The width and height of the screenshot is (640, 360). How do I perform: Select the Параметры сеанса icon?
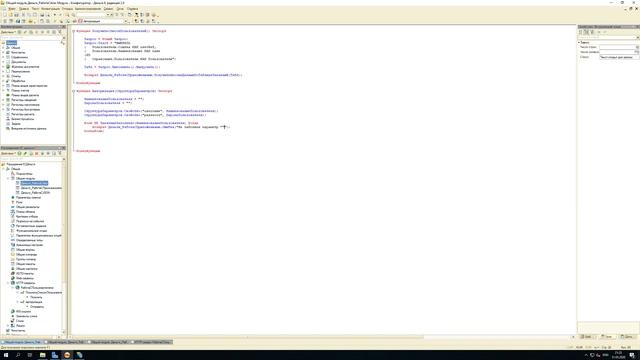click(13, 198)
